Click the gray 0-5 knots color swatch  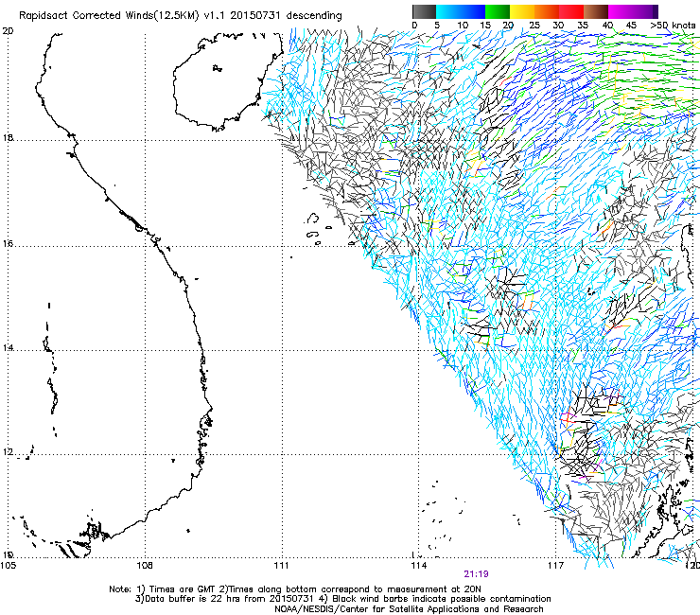pos(424,11)
